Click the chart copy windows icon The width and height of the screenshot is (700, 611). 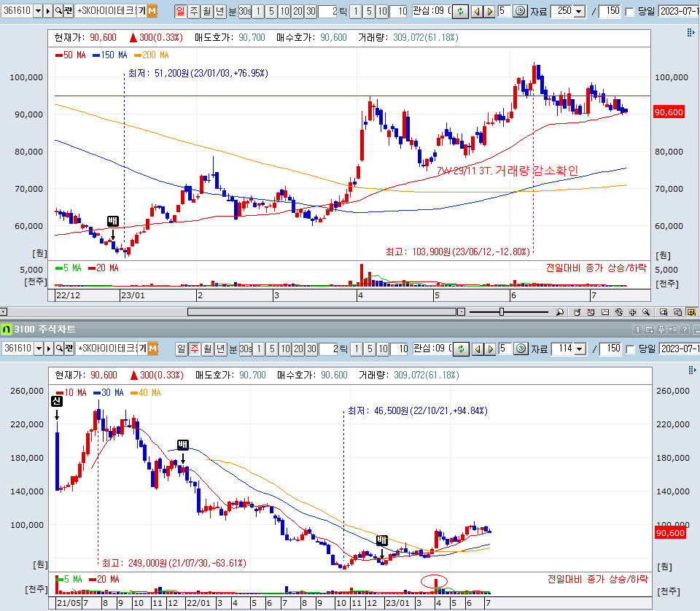click(x=677, y=312)
